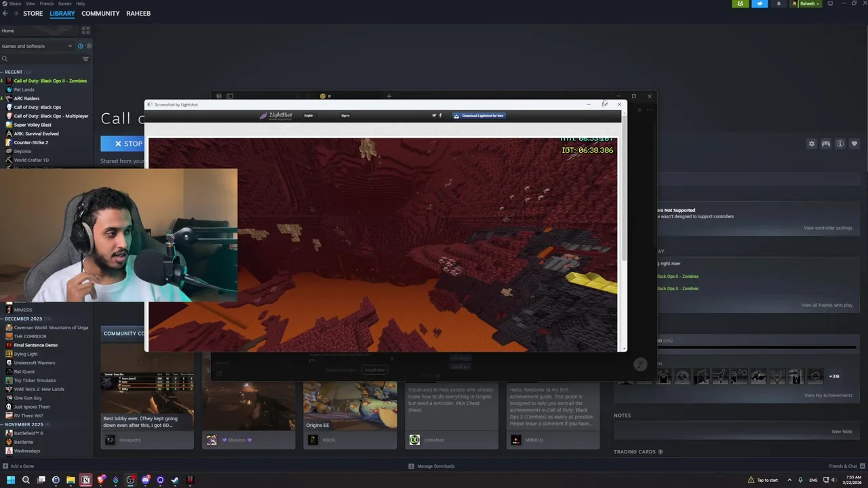Click the Lightshot logo in page header

click(x=276, y=116)
